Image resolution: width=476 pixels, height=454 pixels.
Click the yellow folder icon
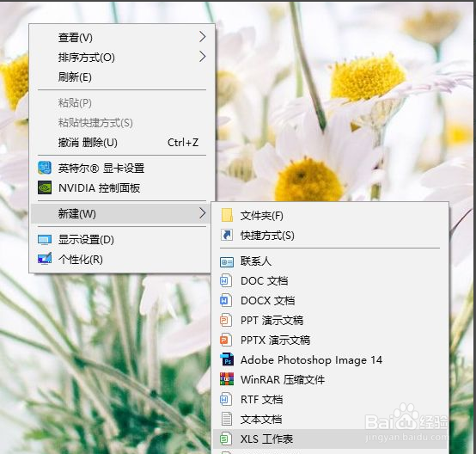click(x=227, y=215)
